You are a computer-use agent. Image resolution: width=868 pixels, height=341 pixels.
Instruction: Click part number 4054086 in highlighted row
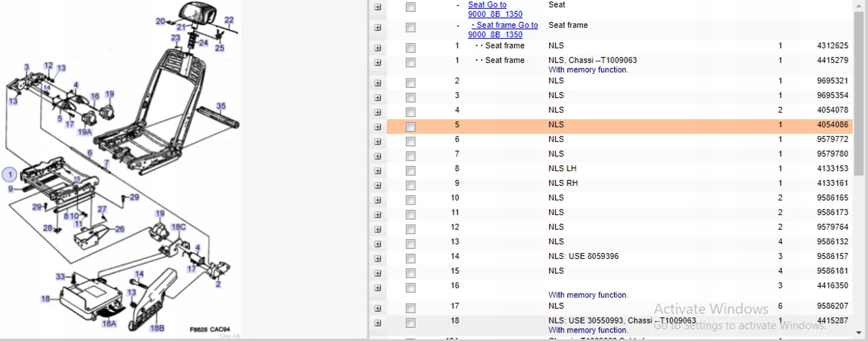832,125
